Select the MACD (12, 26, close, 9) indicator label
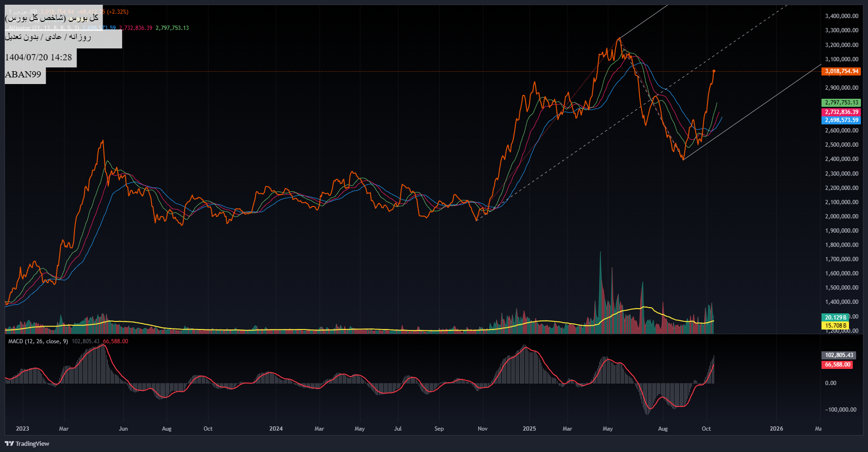Viewport: 868px width, 452px height. pyautogui.click(x=38, y=341)
